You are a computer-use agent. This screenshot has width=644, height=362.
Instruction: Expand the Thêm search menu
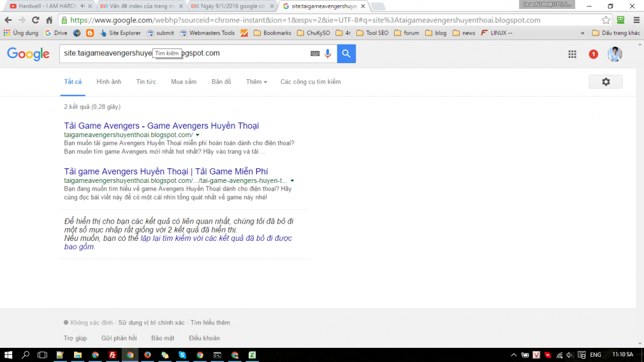coord(256,82)
